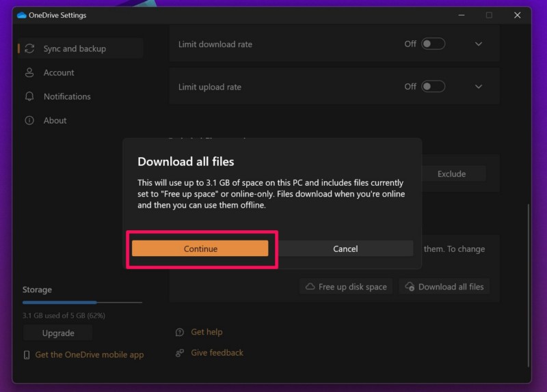
Task: Click the Free up disk space button
Action: [x=346, y=287]
